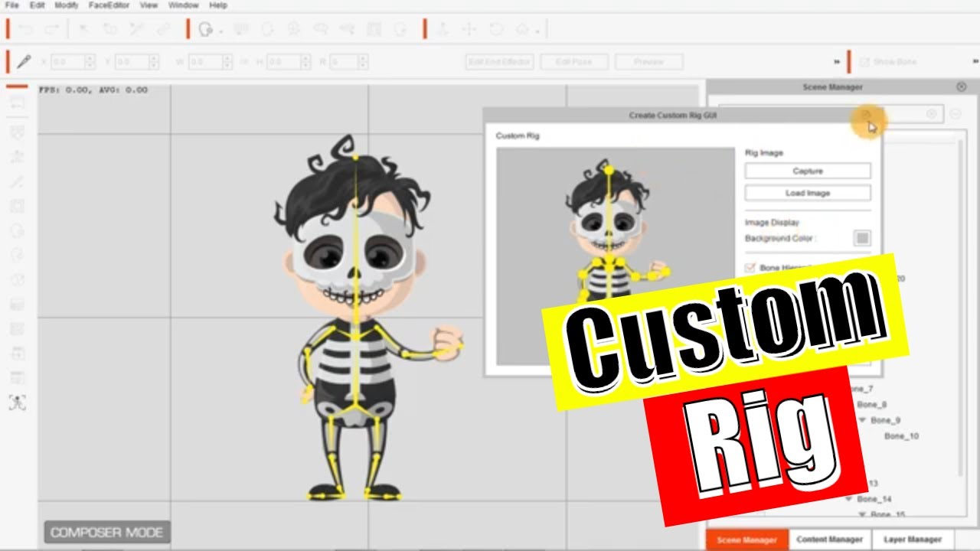The image size is (980, 551).
Task: Click the Edit End Effector button
Action: point(499,62)
